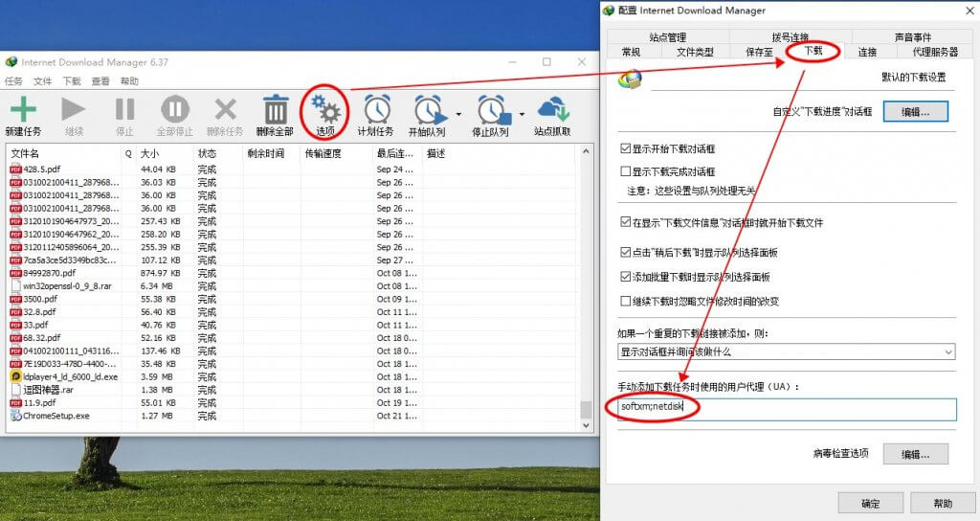
Task: Select the 逗图神器.rar file icon
Action: point(15,390)
